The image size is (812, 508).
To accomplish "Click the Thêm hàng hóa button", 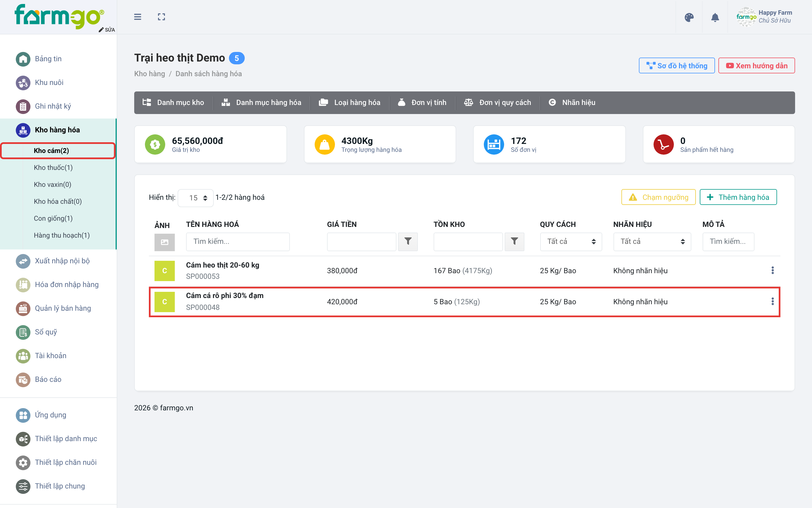I will pos(738,197).
